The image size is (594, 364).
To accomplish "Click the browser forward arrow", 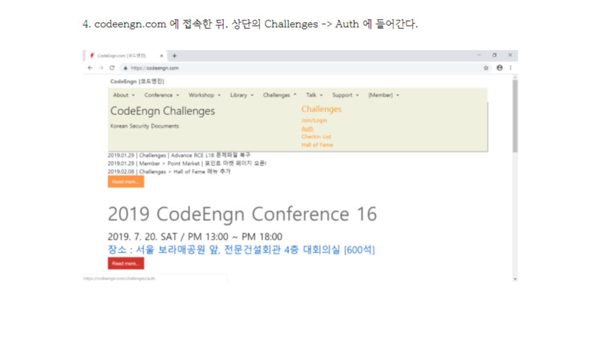I will 101,68.
